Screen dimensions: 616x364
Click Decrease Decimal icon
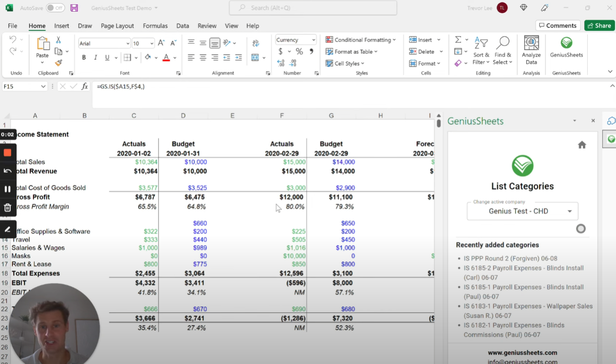pos(293,63)
